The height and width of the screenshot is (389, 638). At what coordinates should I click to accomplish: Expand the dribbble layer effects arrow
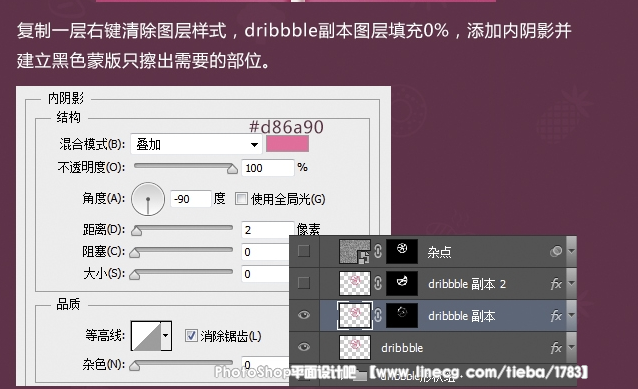(572, 347)
